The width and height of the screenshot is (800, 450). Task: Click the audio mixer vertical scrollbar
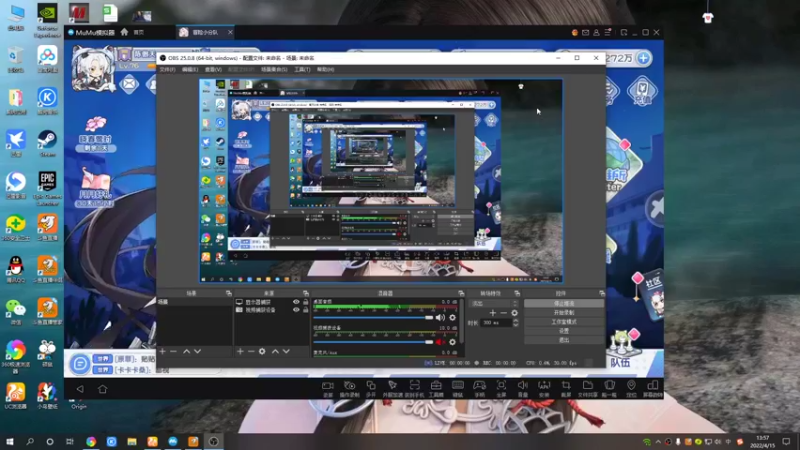[x=462, y=321]
